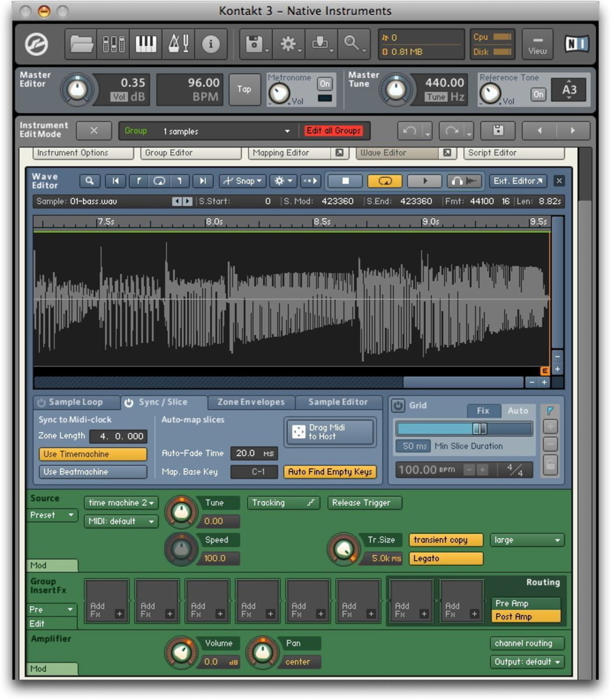Click the Grid width slider handle
The width and height of the screenshot is (611, 700).
(x=479, y=429)
